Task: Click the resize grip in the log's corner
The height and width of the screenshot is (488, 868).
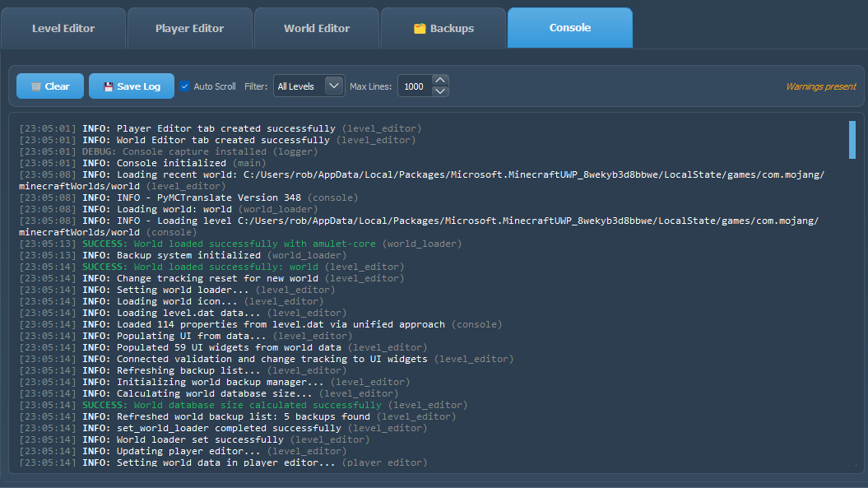Action: [852, 466]
